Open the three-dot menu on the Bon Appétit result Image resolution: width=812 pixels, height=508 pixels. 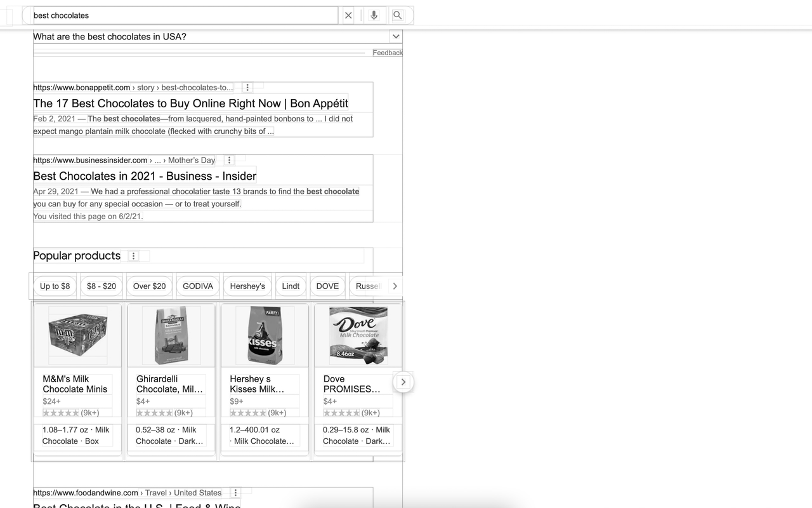coord(247,87)
